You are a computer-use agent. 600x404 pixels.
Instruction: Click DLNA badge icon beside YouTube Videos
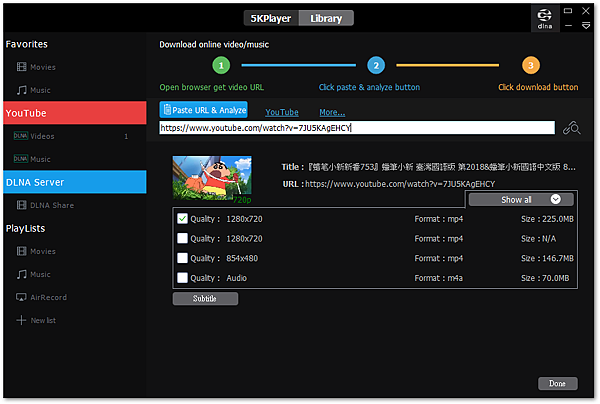(21, 136)
